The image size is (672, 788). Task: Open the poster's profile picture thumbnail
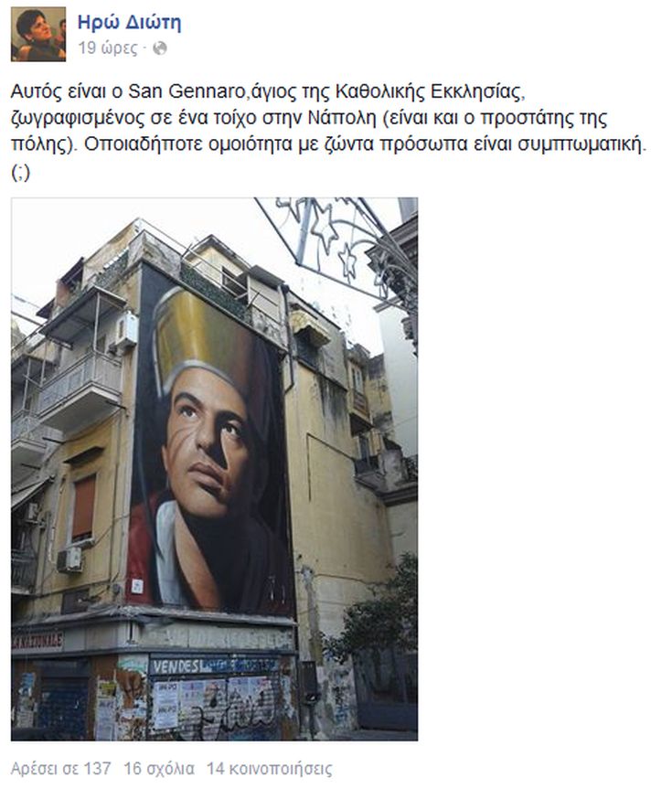[38, 34]
